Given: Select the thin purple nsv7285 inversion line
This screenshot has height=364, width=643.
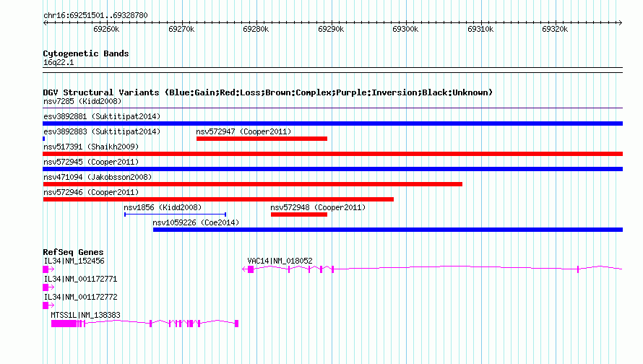Looking at the screenshot, I should tap(332, 108).
